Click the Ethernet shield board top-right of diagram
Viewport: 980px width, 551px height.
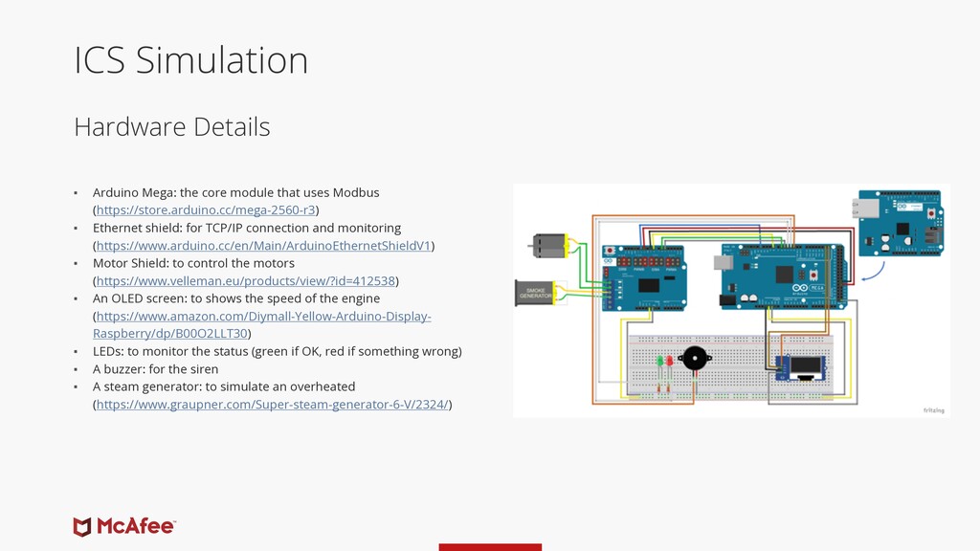[902, 222]
